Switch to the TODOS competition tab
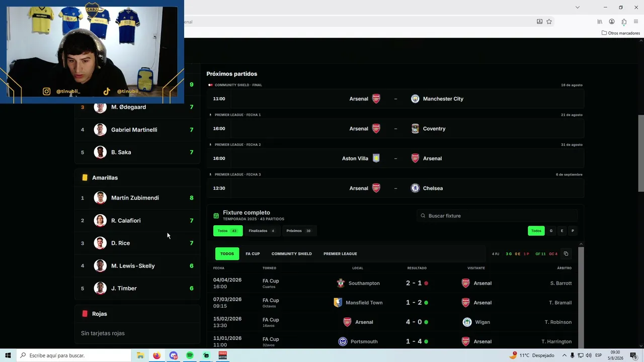Viewport: 644px width, 362px height. [227, 254]
